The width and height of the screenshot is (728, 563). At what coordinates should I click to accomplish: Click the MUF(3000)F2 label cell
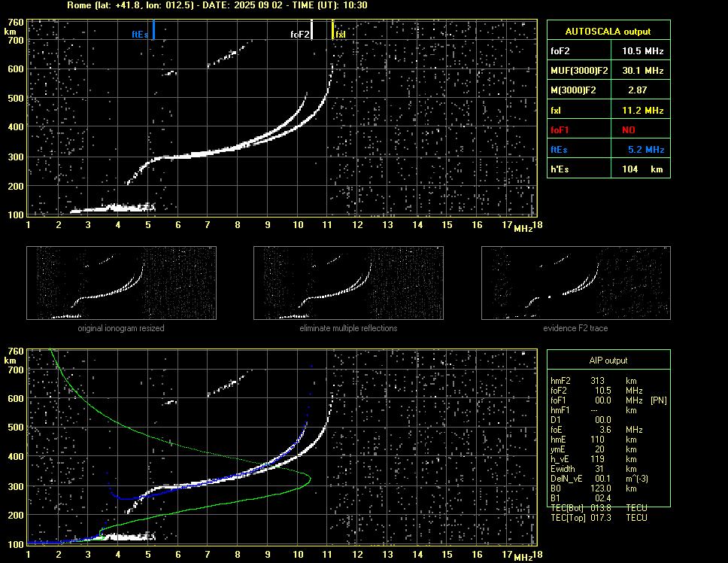[579, 71]
